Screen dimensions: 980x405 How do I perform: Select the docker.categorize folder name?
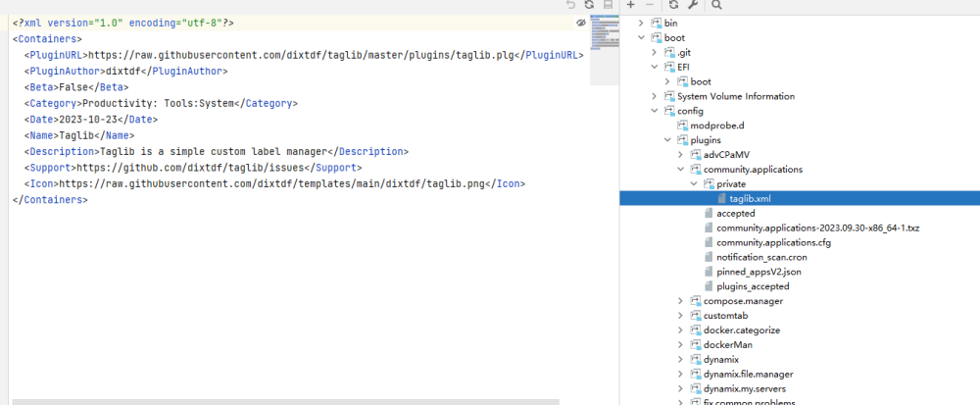click(742, 330)
